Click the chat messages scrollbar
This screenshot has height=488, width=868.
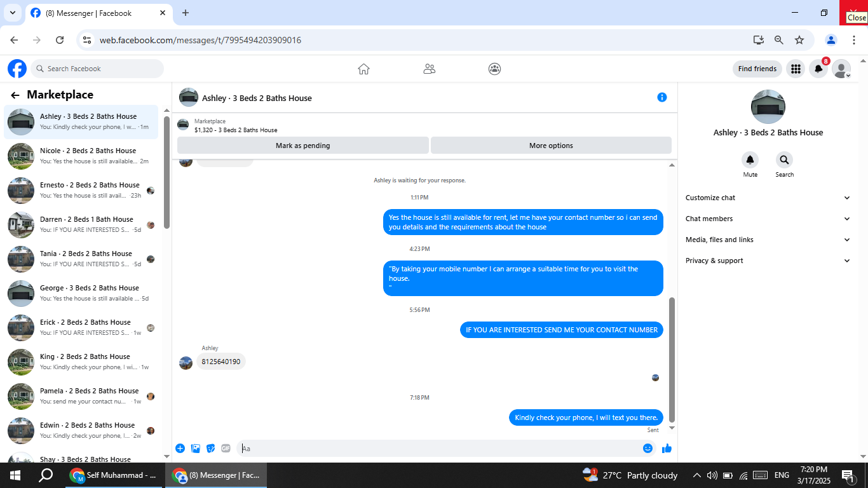[x=672, y=359]
